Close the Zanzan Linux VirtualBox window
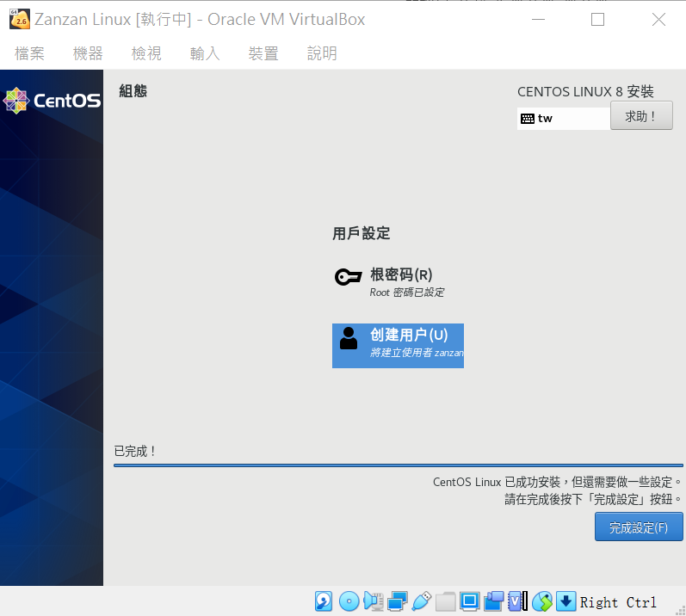Image resolution: width=686 pixels, height=616 pixels. click(x=658, y=19)
